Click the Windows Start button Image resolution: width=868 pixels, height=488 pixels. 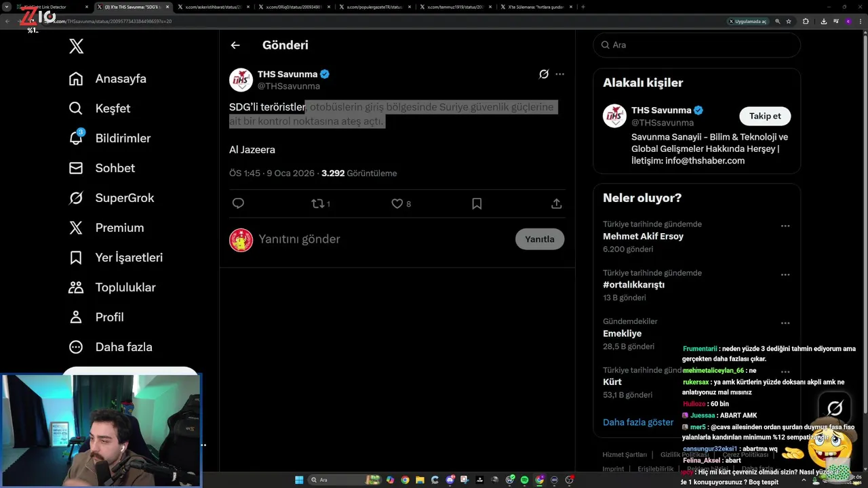tap(299, 480)
